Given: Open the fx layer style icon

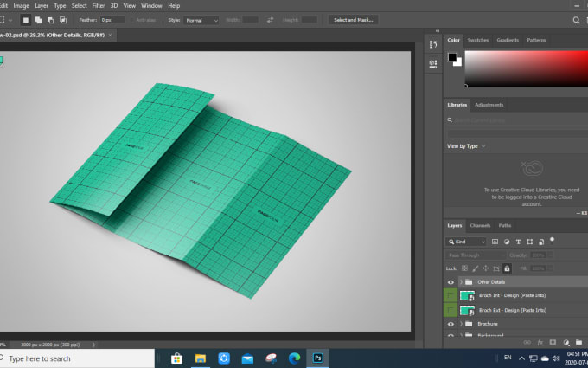Looking at the screenshot, I should pos(540,342).
